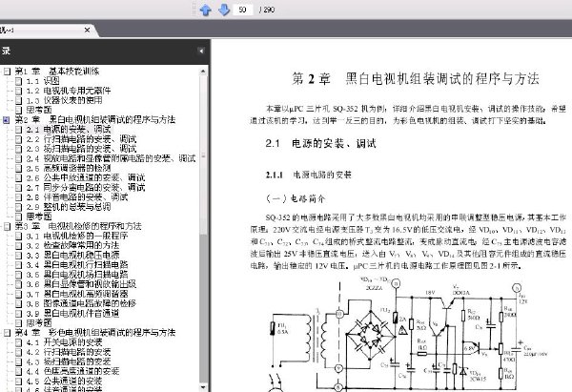Click the power supply circuit diagram figure
Image resolution: width=572 pixels, height=392 pixels.
coord(408,334)
